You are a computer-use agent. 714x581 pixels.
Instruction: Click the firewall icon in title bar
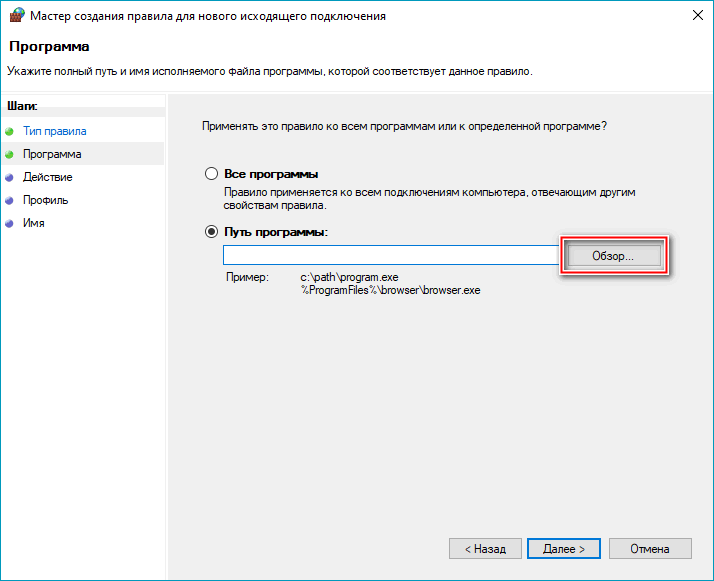pos(15,16)
